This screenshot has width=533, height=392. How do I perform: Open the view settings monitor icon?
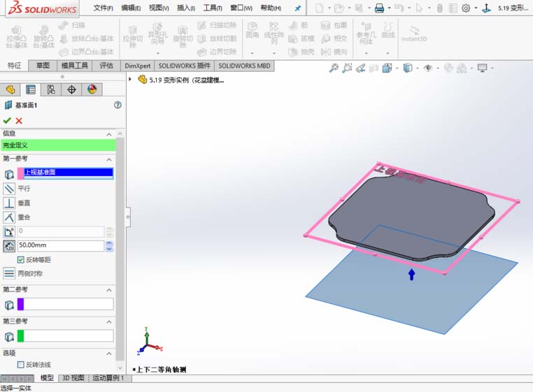coord(483,68)
